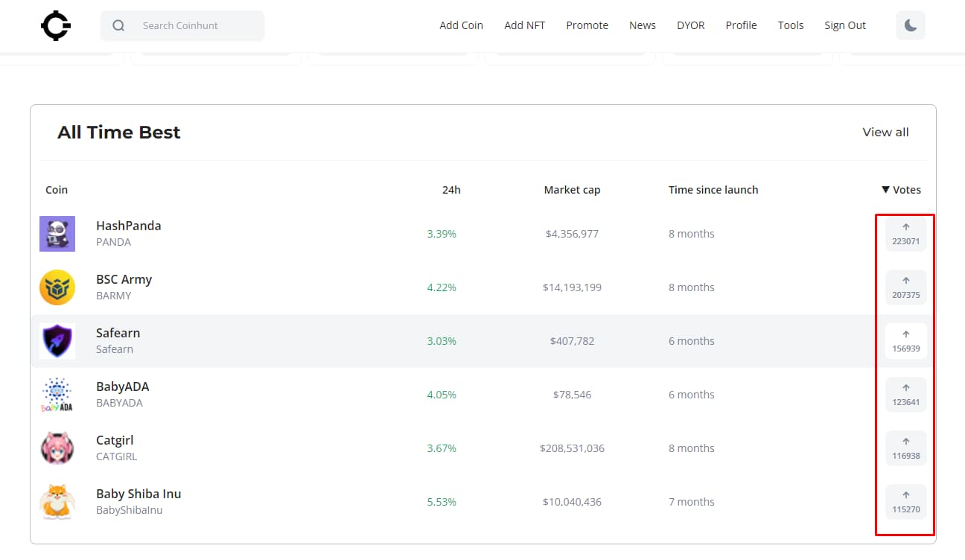This screenshot has width=965, height=560.
Task: Click View all in All Time Best
Action: pyautogui.click(x=885, y=133)
